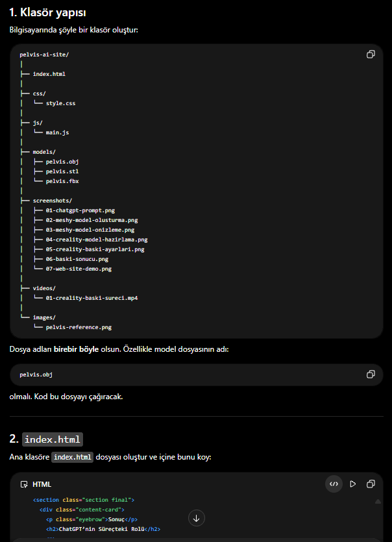This screenshot has width=392, height=542.
Task: Click 'olmalı. Kod bu dosyayı çağıracak.' sentence
Action: point(66,397)
